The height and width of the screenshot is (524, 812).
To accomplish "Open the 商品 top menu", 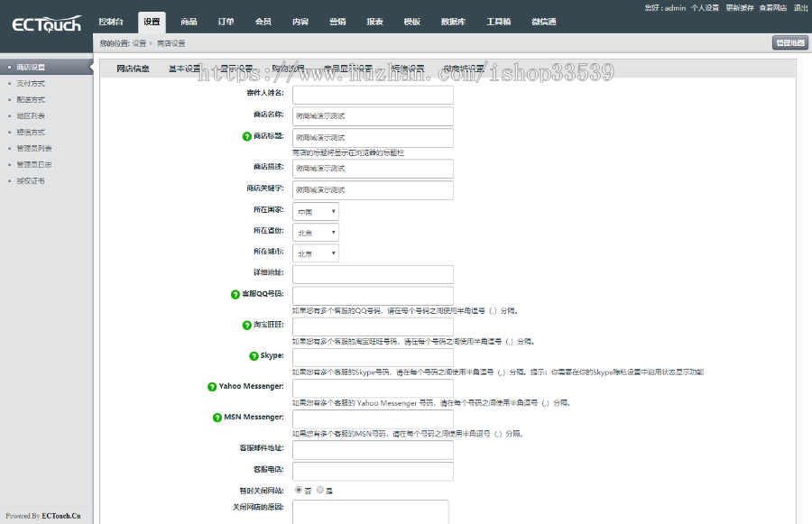I will [x=189, y=22].
